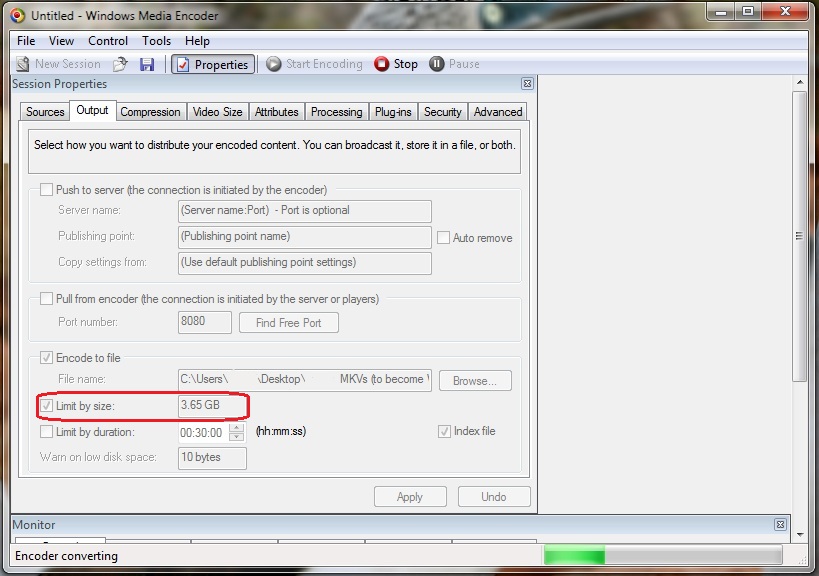Save session using the floppy disk icon
The height and width of the screenshot is (576, 819).
tap(147, 64)
